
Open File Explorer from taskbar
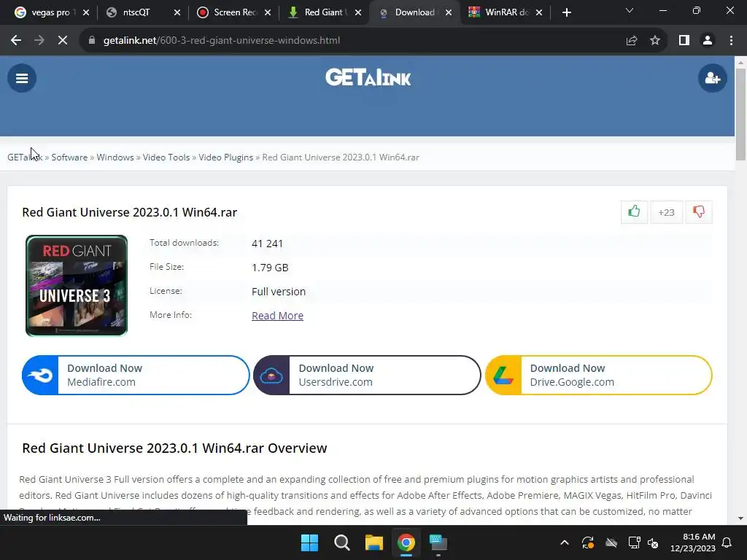click(374, 542)
